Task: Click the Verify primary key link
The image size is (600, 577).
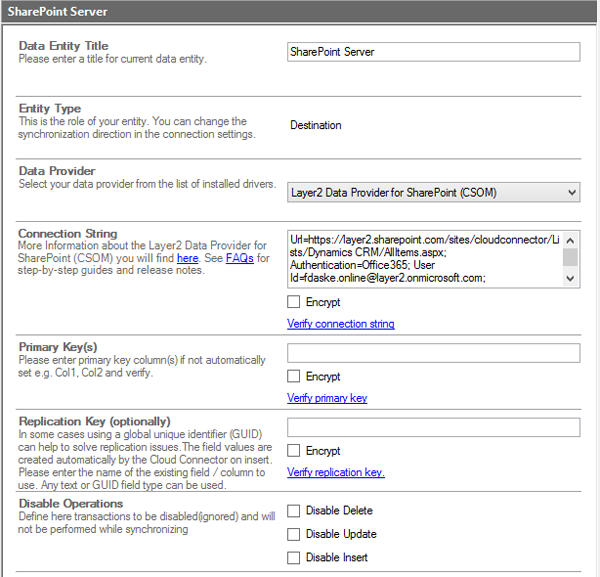Action: 327,398
